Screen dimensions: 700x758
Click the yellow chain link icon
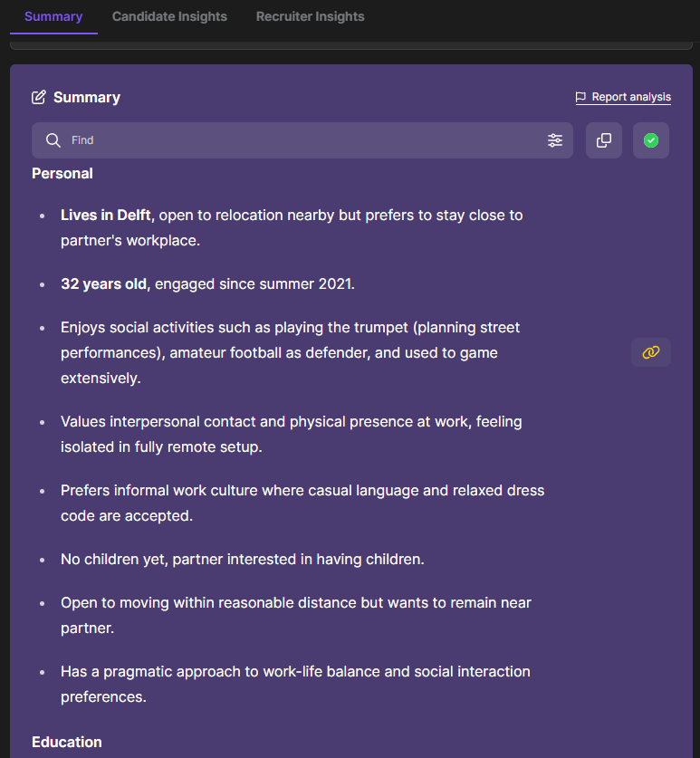pyautogui.click(x=651, y=352)
